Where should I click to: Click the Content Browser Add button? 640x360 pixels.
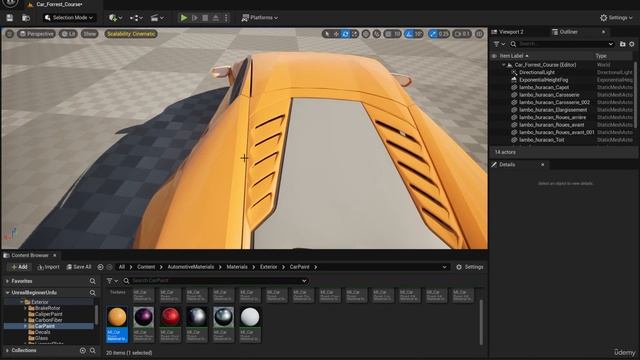(19, 267)
